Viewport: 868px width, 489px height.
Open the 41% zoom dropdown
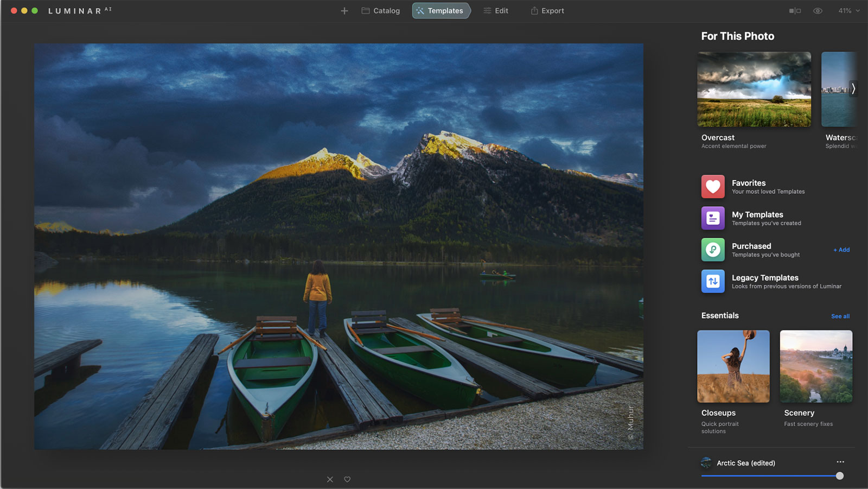tap(848, 11)
